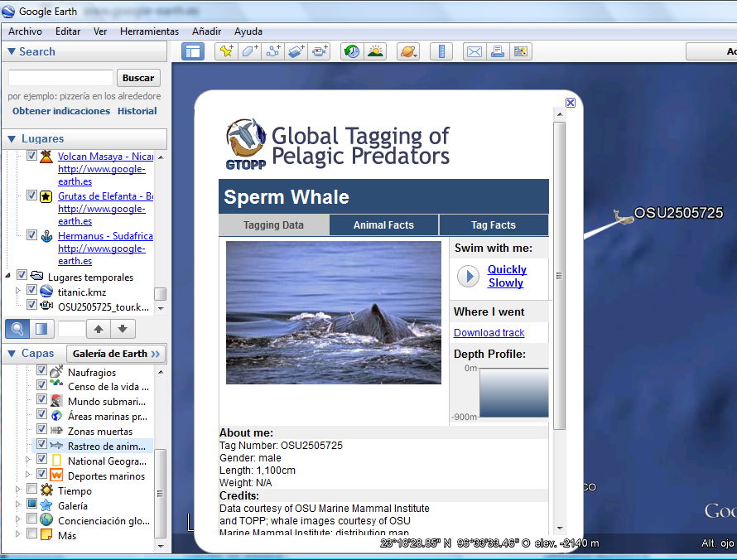This screenshot has width=737, height=560.
Task: Toggle the titanic.kmz checkbox
Action: click(31, 290)
